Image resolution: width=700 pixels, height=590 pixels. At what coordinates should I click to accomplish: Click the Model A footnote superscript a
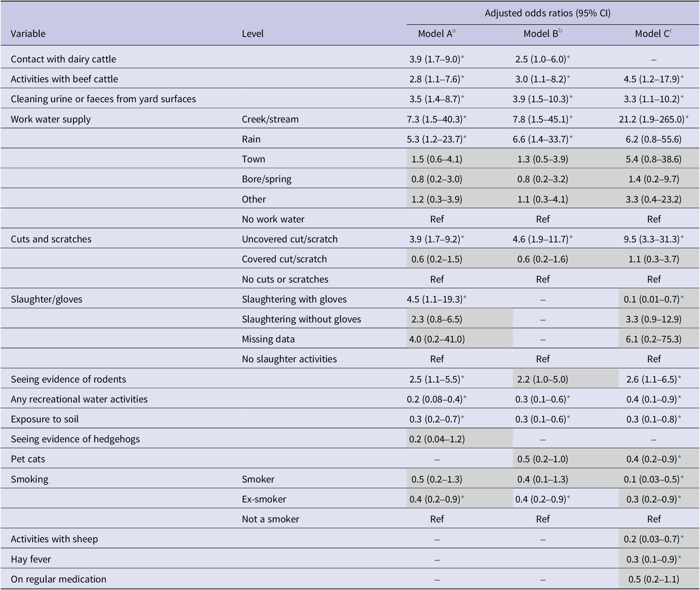pyautogui.click(x=454, y=30)
